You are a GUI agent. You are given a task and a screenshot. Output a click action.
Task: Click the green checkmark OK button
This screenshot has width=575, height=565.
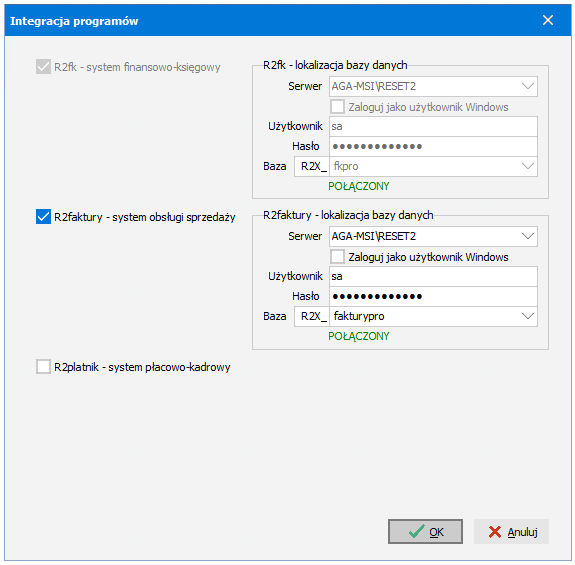point(425,531)
